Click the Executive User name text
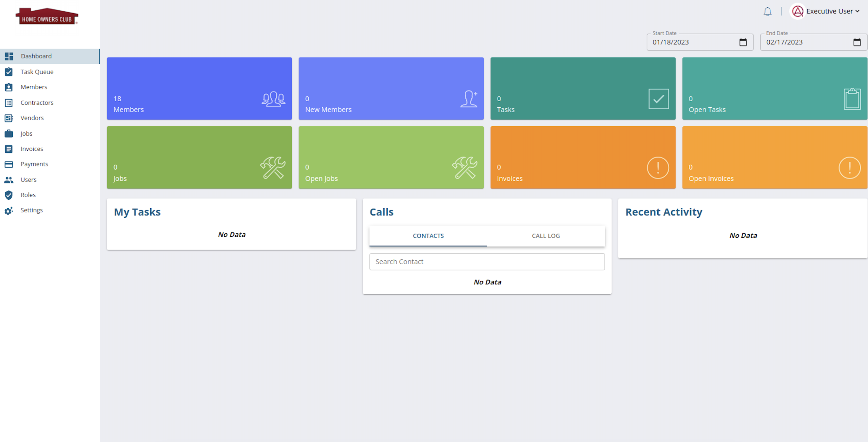 pyautogui.click(x=829, y=11)
